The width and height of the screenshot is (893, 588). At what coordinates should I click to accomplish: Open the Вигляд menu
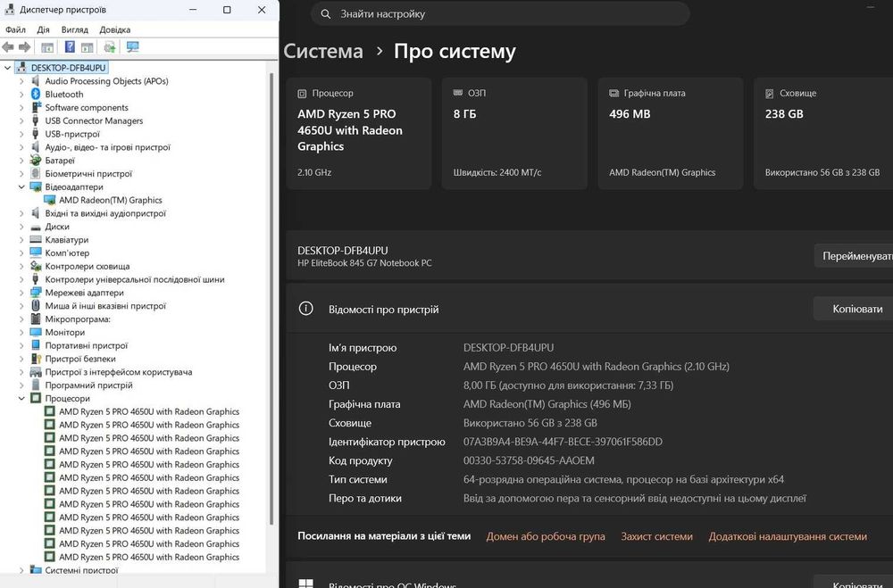[x=75, y=29]
